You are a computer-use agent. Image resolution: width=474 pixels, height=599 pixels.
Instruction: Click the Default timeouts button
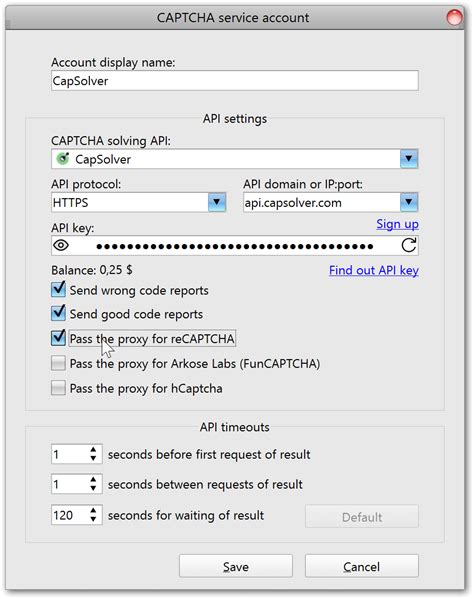pyautogui.click(x=362, y=516)
